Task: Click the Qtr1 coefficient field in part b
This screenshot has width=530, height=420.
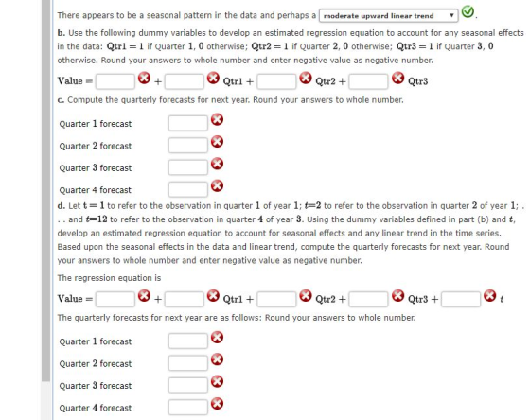Action: pyautogui.click(x=185, y=81)
